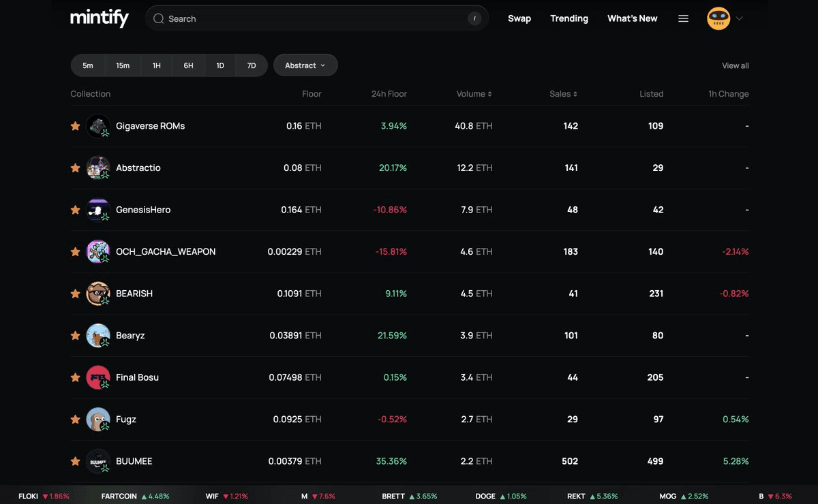Toggle favorite star for GenesisHero
This screenshot has height=504, width=818.
click(x=76, y=210)
